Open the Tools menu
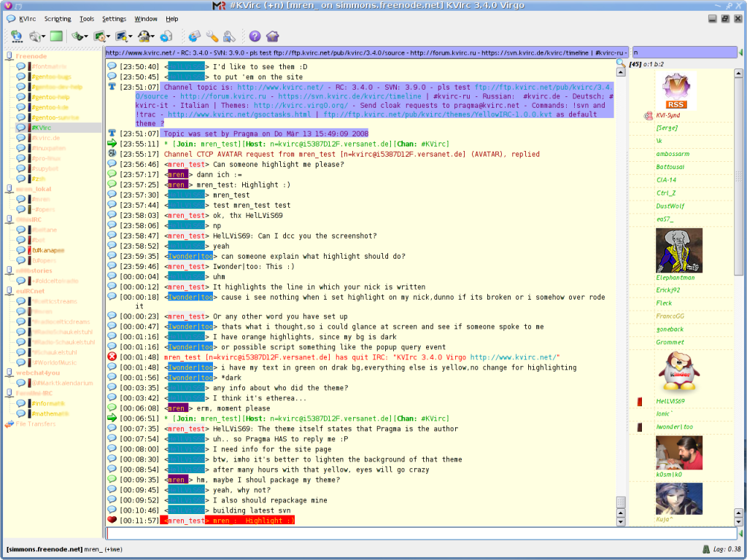 coord(87,18)
